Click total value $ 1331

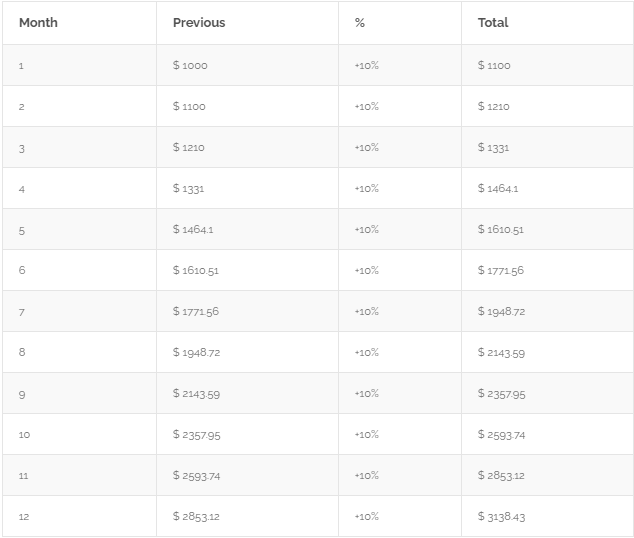coord(493,148)
